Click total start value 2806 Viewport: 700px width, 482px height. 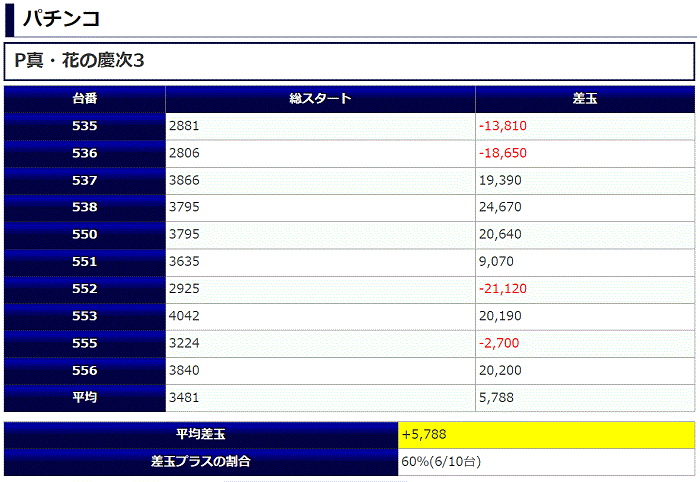click(x=184, y=153)
